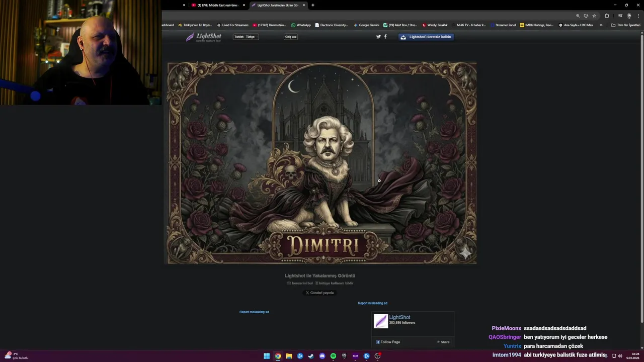Click the Facebook Share button
The image size is (644, 362).
coord(443,342)
